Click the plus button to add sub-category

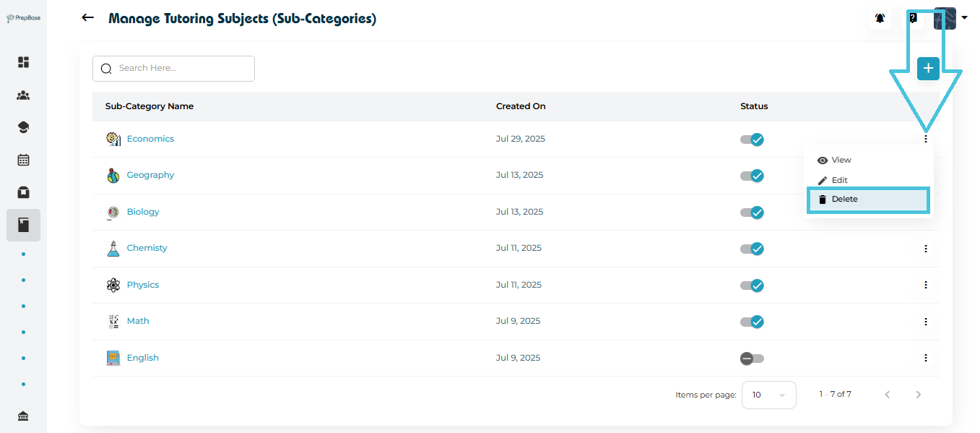pos(928,68)
